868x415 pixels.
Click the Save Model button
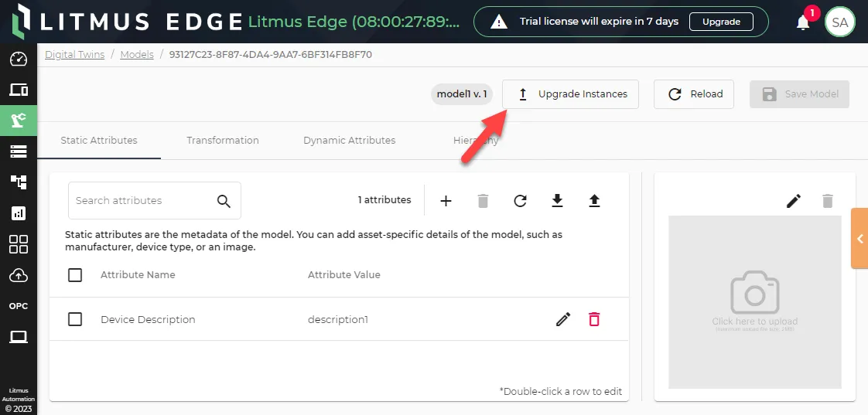[x=799, y=94]
